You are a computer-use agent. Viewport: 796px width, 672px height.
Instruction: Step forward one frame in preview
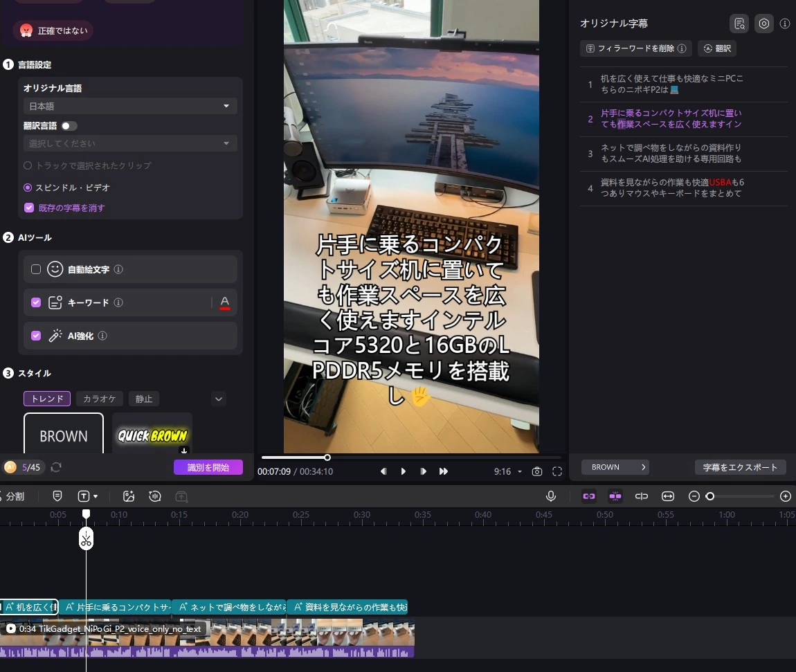(423, 471)
